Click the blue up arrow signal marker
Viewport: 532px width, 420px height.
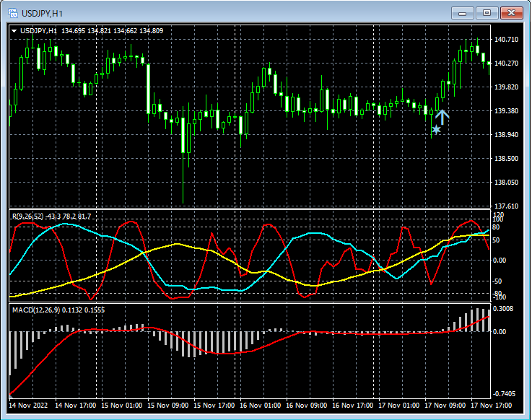click(442, 117)
